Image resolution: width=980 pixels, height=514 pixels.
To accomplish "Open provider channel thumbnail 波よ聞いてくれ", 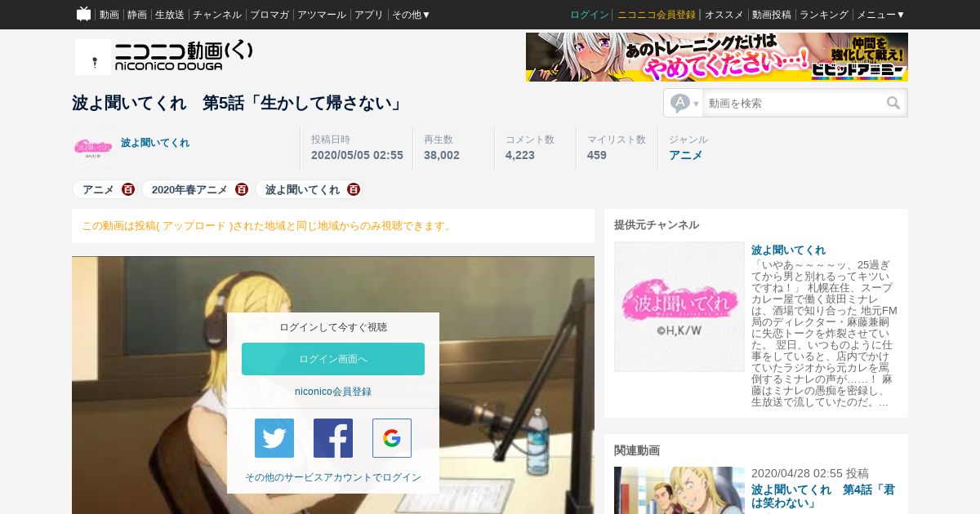I will (679, 307).
